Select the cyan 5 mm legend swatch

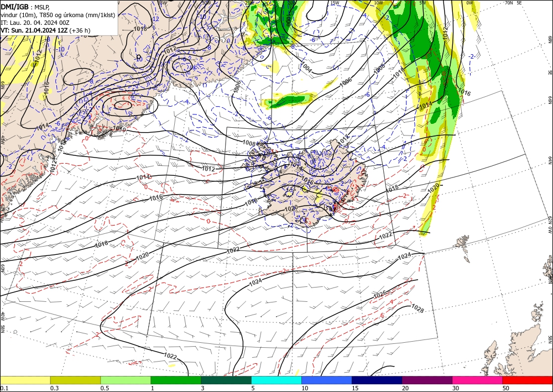[276, 380]
